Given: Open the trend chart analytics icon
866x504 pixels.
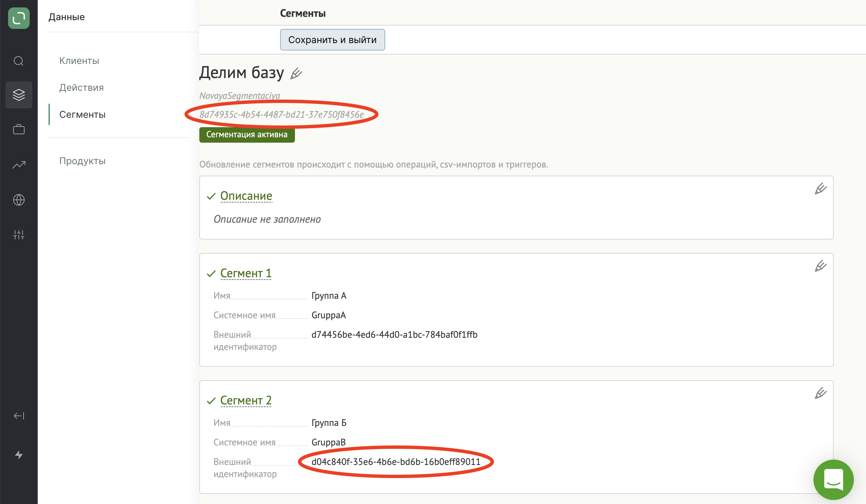Looking at the screenshot, I should tap(19, 165).
